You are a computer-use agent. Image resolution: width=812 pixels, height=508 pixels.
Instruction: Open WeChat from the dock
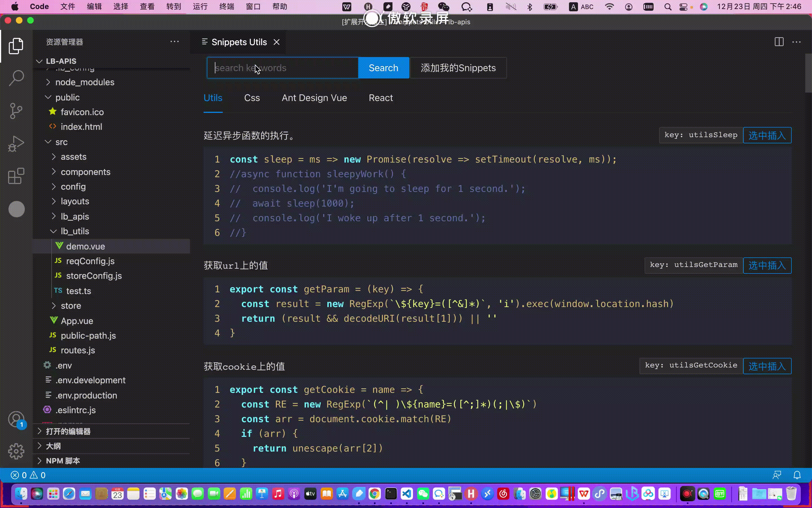(423, 494)
